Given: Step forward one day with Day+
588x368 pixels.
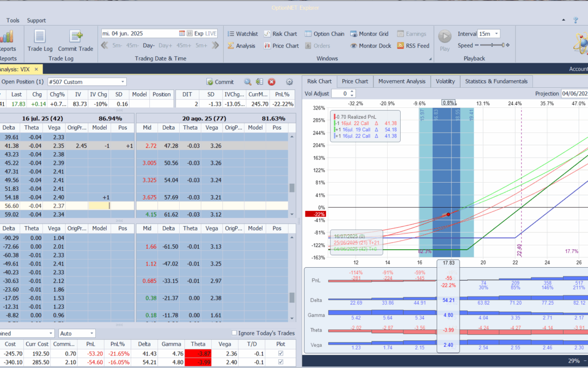Looking at the screenshot, I should (165, 45).
